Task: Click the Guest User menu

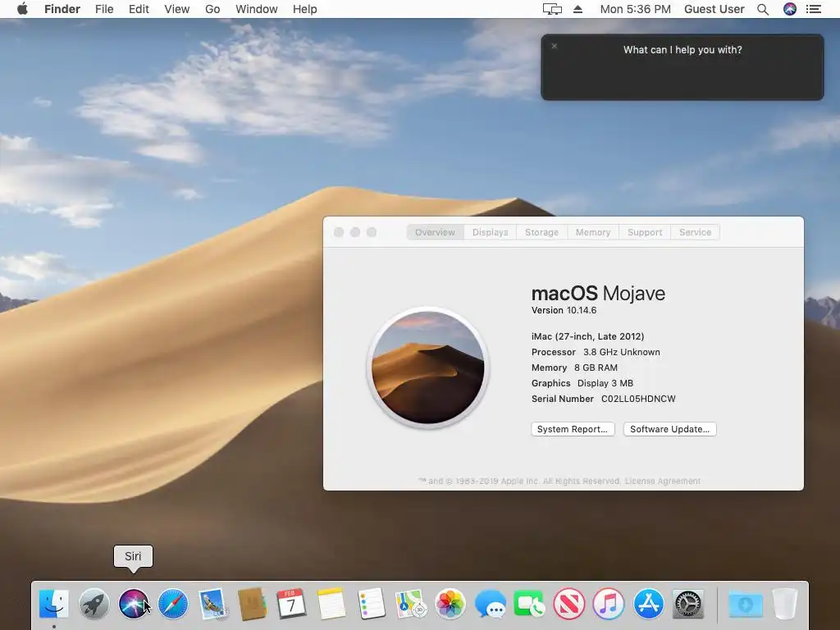Action: [714, 9]
